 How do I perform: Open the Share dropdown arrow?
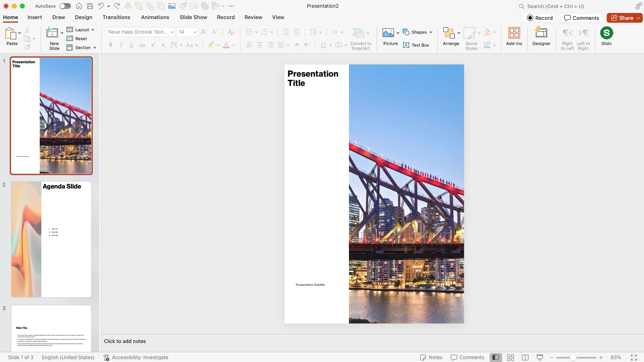coord(638,18)
